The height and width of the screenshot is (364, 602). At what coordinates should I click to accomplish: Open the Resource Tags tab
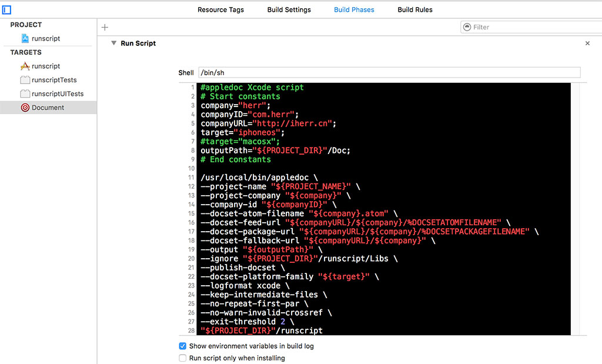click(x=221, y=9)
